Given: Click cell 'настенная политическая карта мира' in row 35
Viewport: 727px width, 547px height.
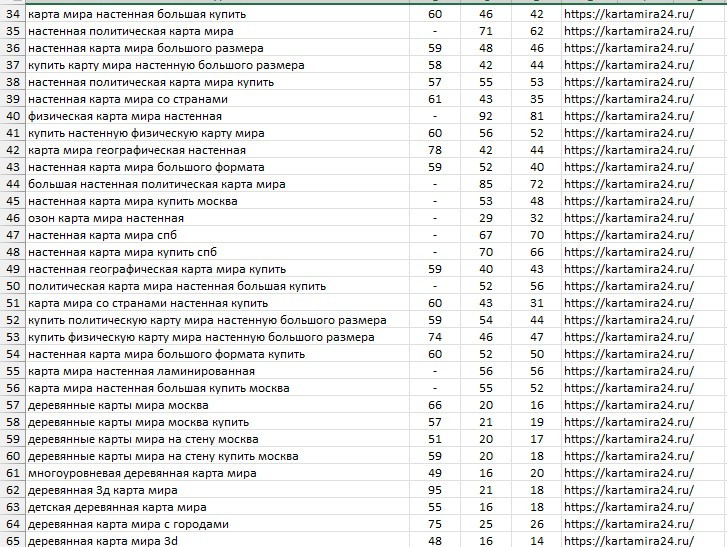Looking at the screenshot, I should [x=217, y=32].
